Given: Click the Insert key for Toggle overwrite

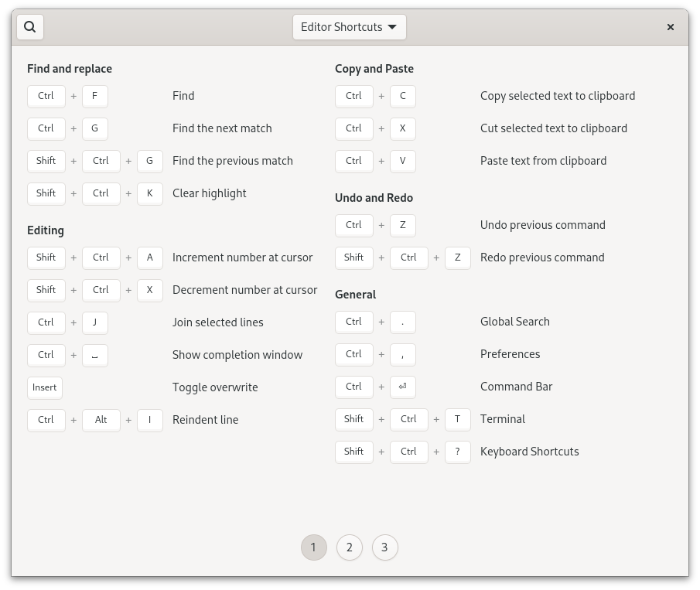Looking at the screenshot, I should [x=44, y=387].
